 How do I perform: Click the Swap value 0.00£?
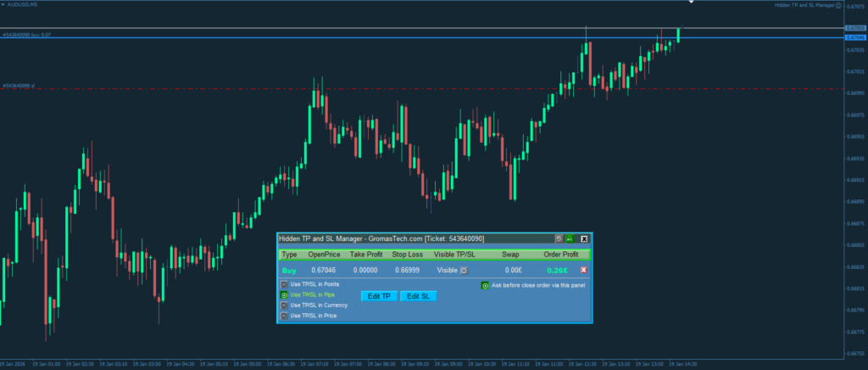(x=513, y=271)
